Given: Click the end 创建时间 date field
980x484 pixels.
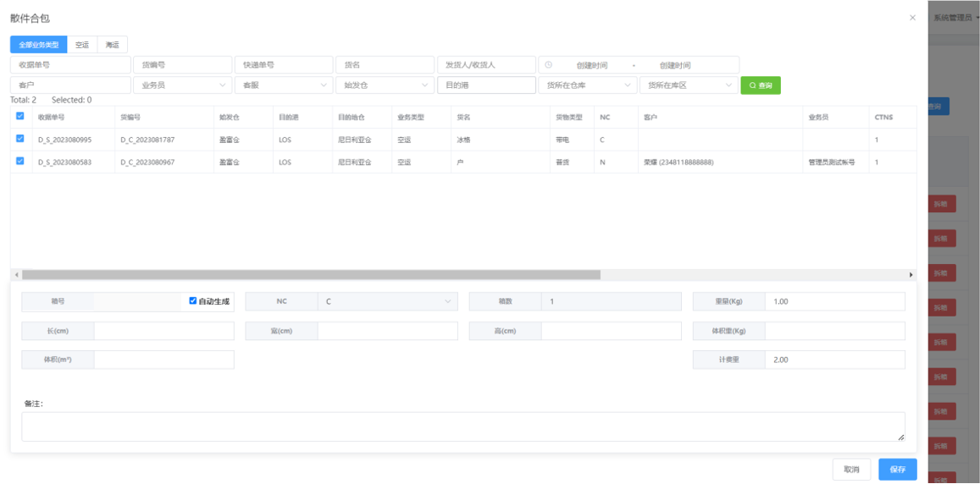Looking at the screenshot, I should 675,65.
